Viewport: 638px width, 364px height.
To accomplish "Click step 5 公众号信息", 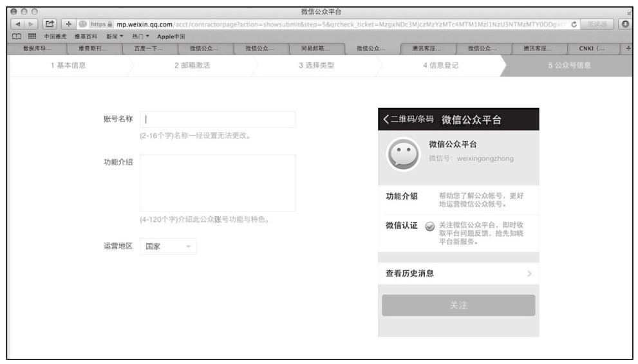I will [569, 66].
